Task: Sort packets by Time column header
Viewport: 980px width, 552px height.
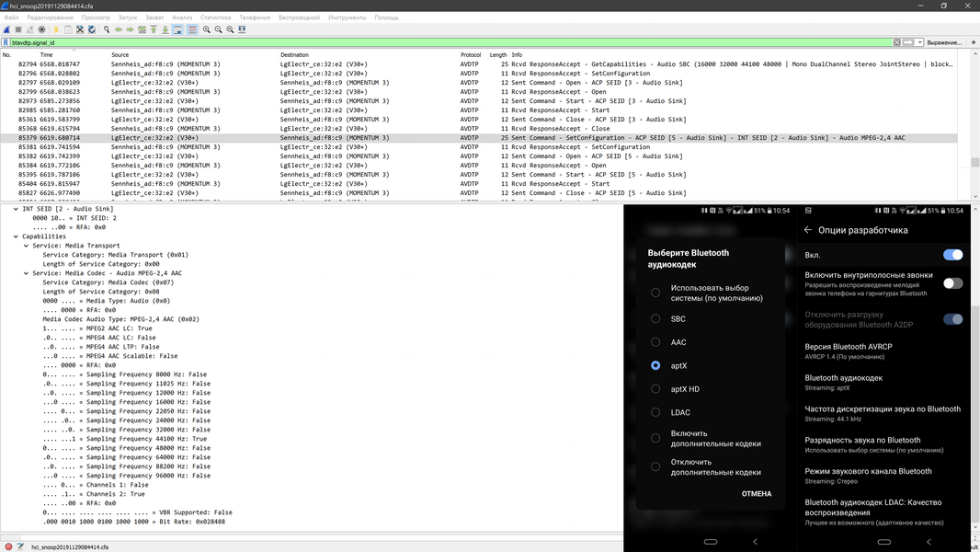Action: tap(47, 55)
